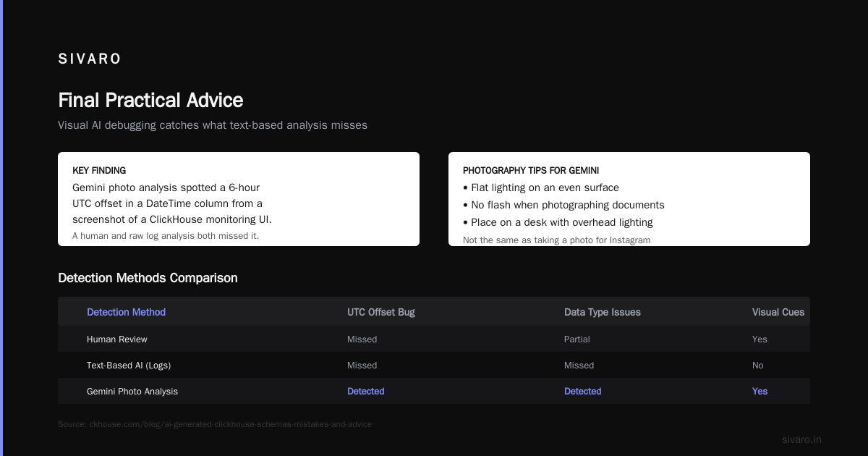Open the sivaro.in footer link

pyautogui.click(x=802, y=439)
